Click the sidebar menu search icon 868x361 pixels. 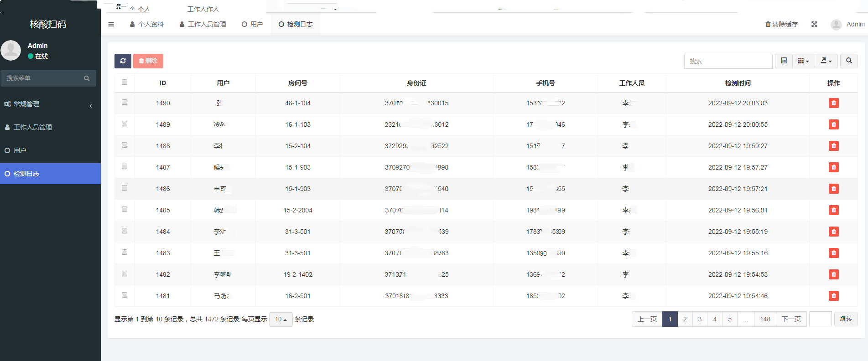click(87, 78)
